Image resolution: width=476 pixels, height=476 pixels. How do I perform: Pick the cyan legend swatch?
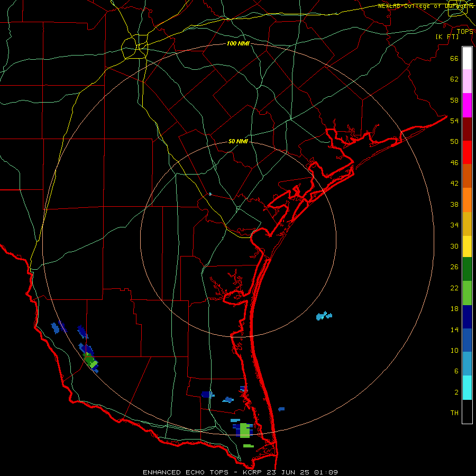click(467, 388)
